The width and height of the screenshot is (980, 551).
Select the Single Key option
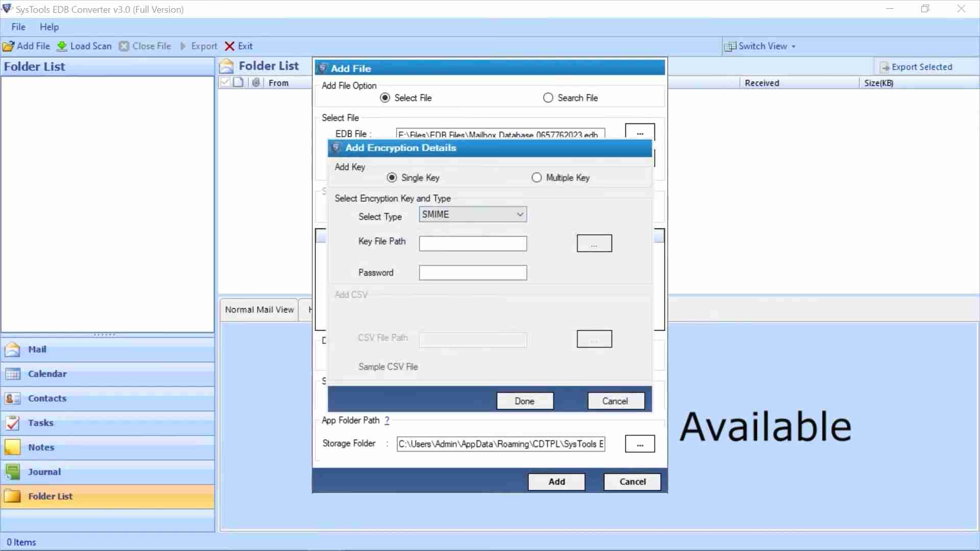click(392, 177)
